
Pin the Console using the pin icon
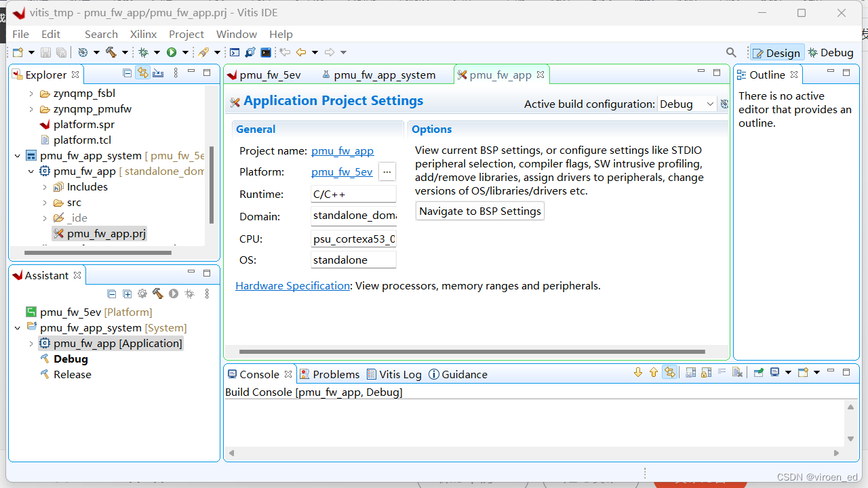758,372
